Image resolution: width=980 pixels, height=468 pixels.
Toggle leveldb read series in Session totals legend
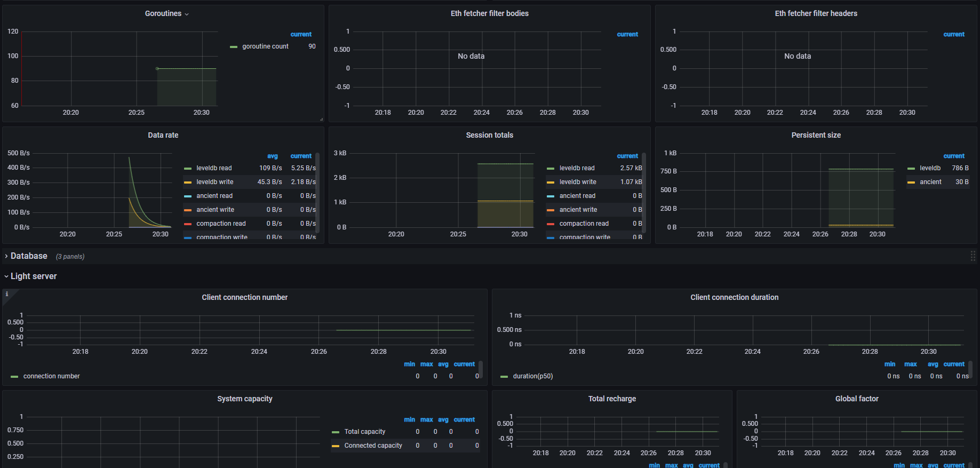577,168
